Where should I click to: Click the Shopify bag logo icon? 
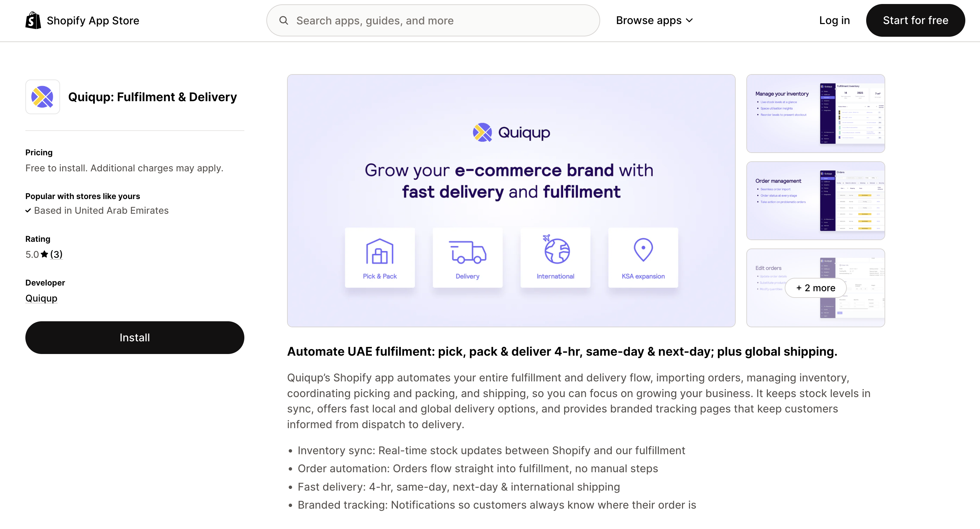(x=33, y=20)
